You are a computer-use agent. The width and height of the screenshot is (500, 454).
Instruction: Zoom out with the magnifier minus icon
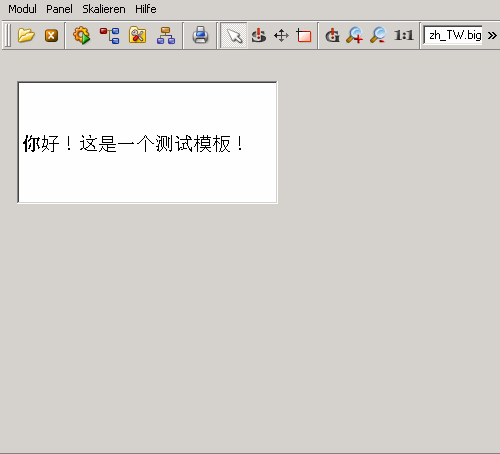point(378,35)
